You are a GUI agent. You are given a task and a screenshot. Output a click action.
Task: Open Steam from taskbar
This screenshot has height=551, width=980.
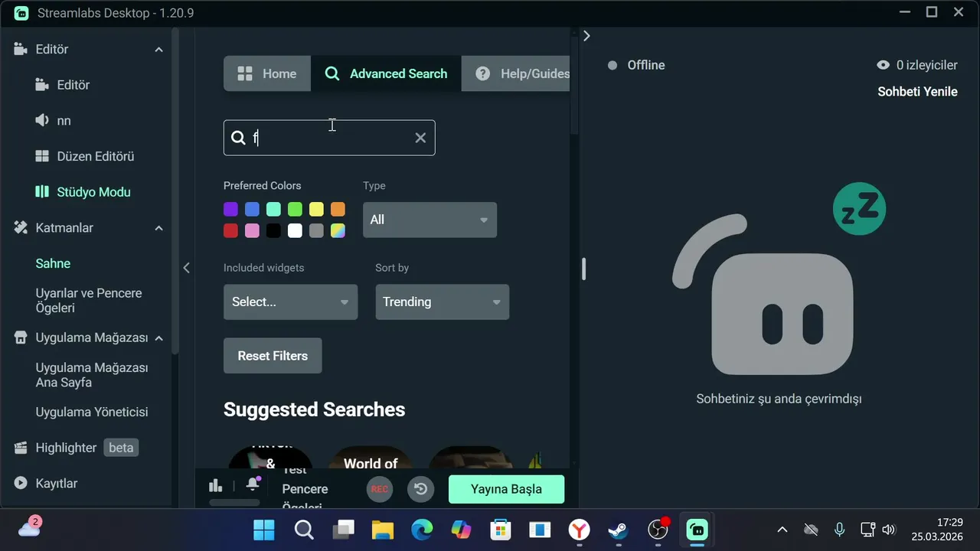pos(618,530)
